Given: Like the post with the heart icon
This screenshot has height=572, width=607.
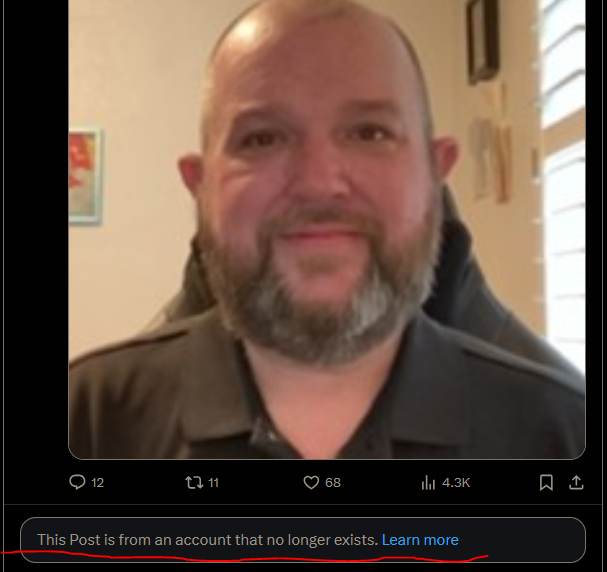Looking at the screenshot, I should pos(311,483).
